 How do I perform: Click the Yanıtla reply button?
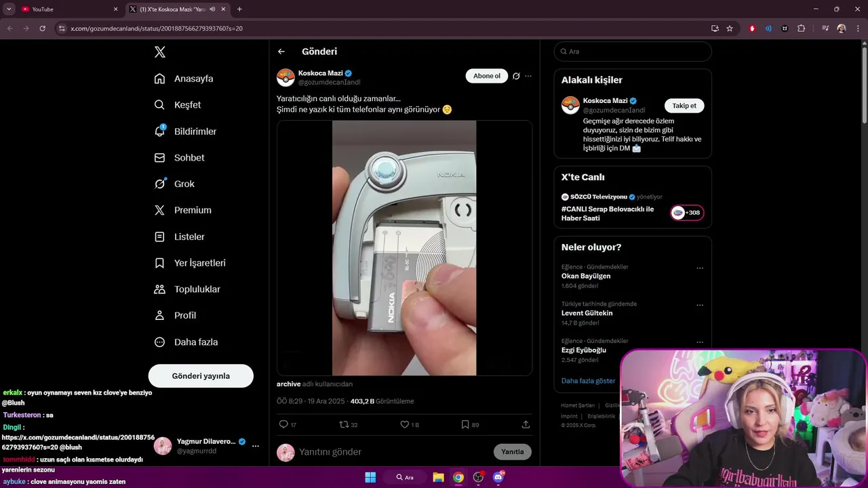[x=513, y=452]
